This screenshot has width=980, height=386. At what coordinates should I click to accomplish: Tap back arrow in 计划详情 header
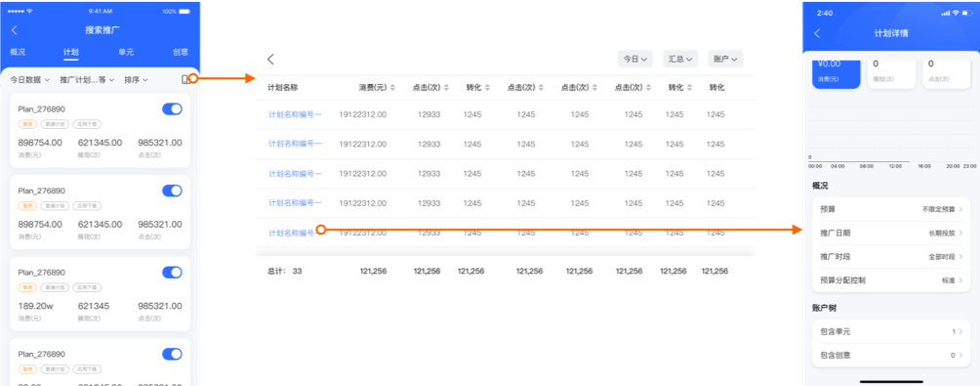[x=817, y=34]
